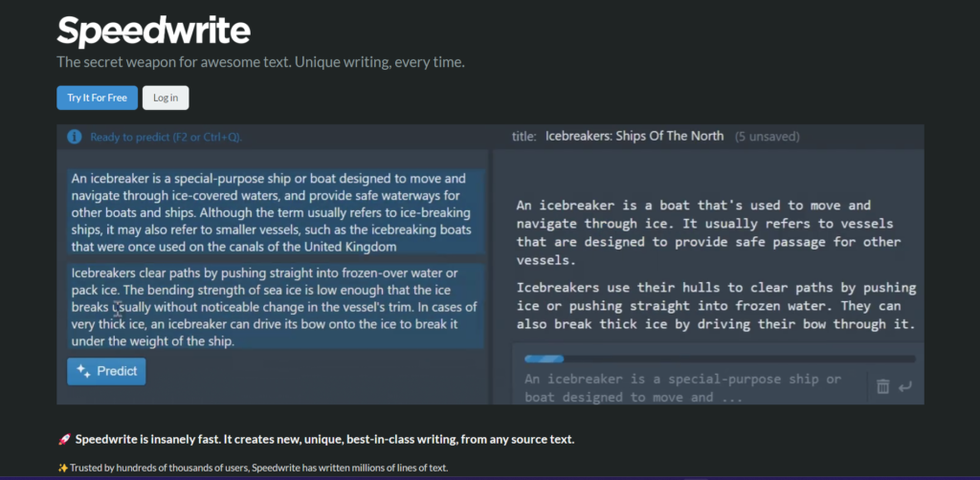
Task: Click the info icon beside Ready to predict
Action: tap(75, 137)
